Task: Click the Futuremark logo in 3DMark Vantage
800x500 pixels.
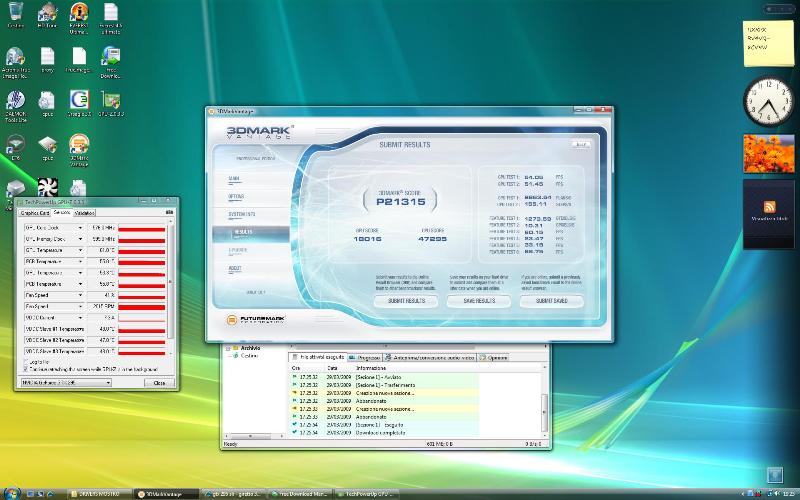Action: 256,320
